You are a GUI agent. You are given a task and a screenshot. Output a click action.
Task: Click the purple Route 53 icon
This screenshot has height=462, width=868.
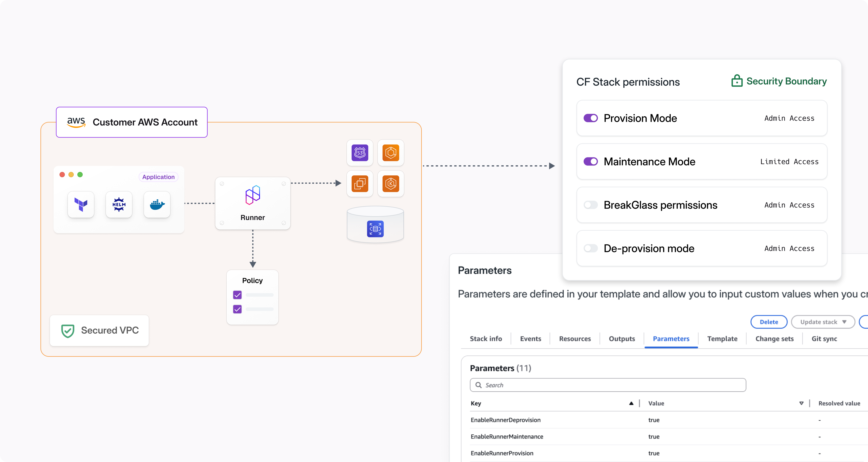[x=360, y=153]
